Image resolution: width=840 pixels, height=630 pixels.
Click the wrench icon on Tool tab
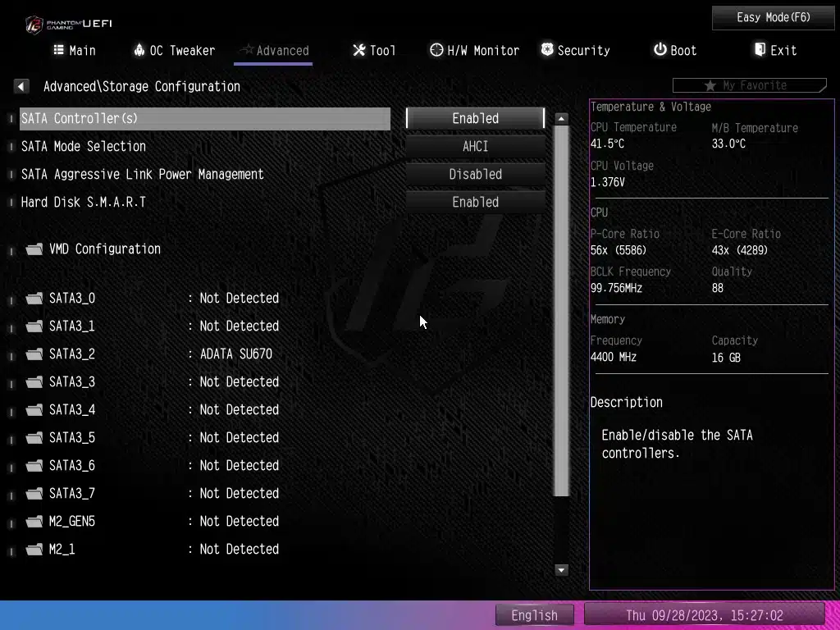[x=359, y=50]
